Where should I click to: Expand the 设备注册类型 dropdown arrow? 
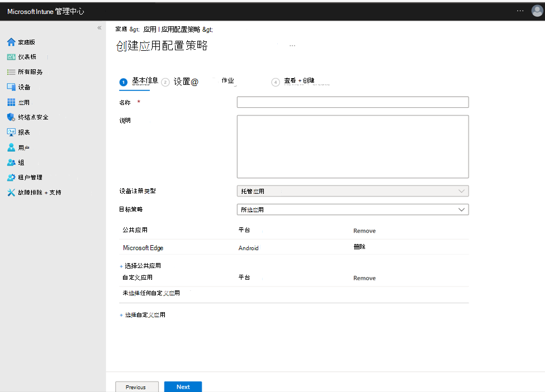[x=461, y=192]
